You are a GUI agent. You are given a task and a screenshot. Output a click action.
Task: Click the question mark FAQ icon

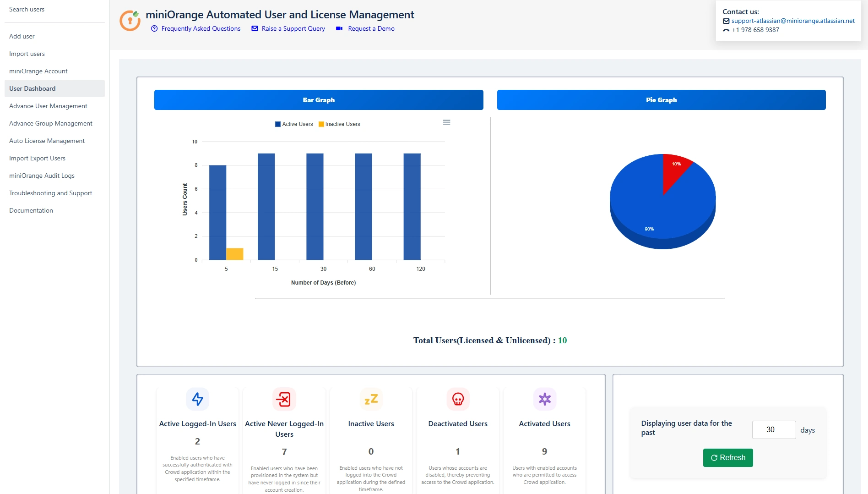[x=154, y=28]
